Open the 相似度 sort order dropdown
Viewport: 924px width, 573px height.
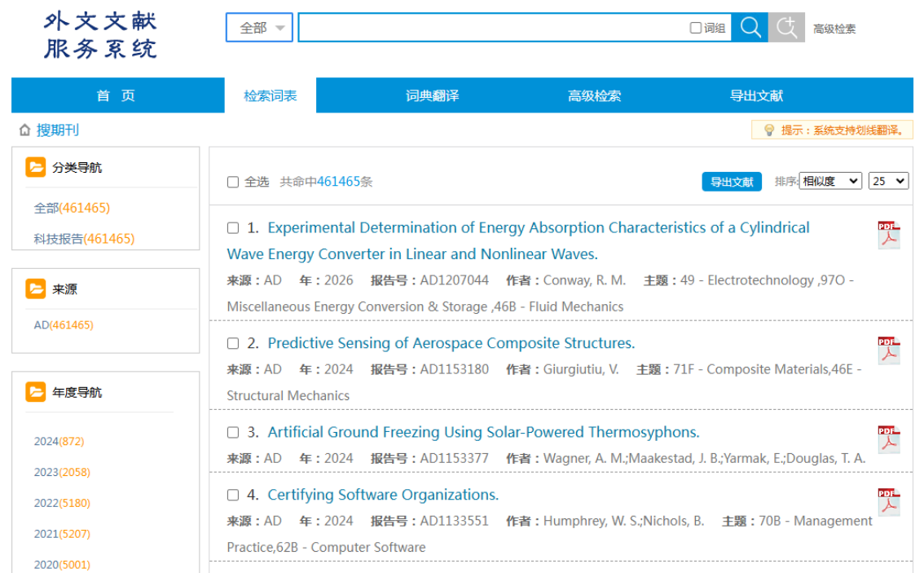click(830, 181)
